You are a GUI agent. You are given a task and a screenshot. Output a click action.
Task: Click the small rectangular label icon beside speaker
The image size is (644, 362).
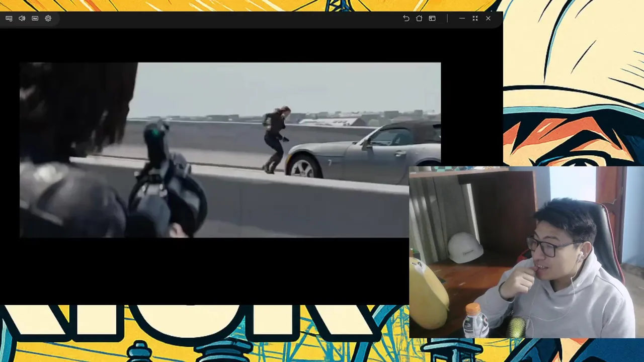pos(35,18)
